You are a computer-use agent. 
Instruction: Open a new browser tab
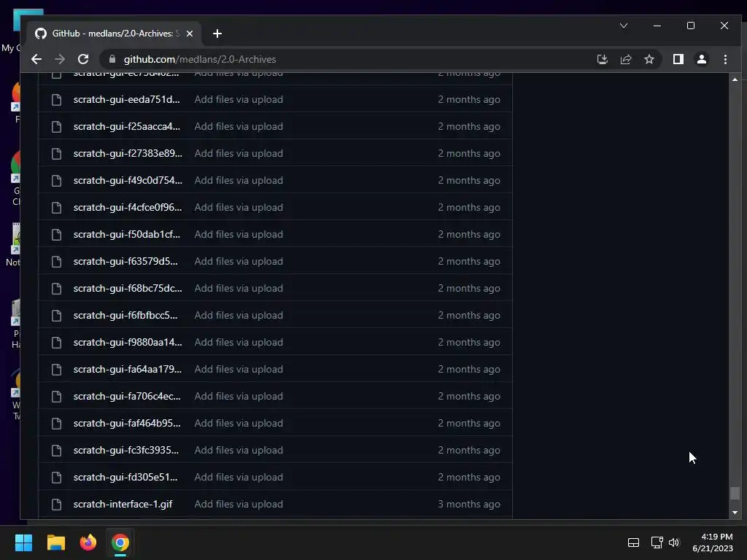pyautogui.click(x=217, y=34)
